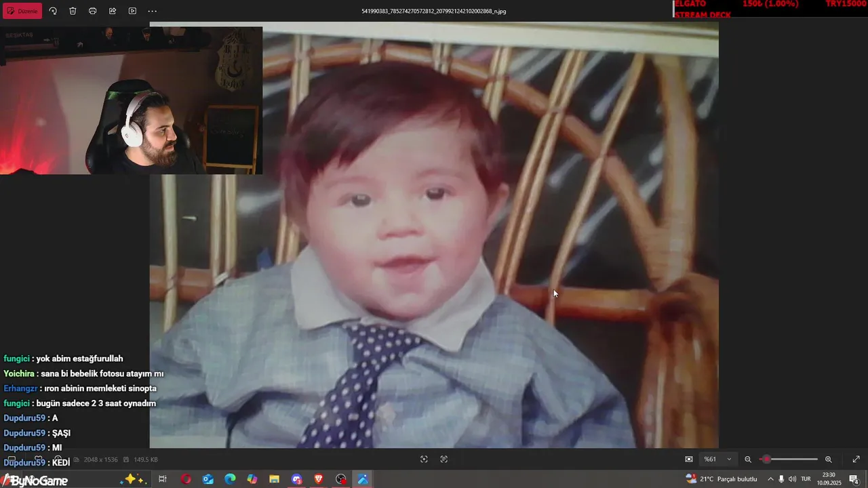The image size is (868, 488).
Task: Open File Explorer from the taskbar
Action: pyautogui.click(x=274, y=479)
